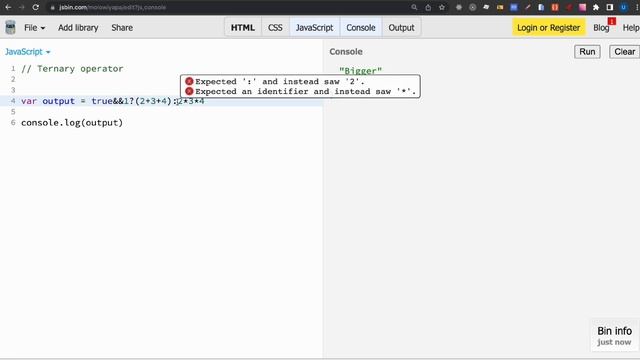Clear the console output

pos(624,52)
